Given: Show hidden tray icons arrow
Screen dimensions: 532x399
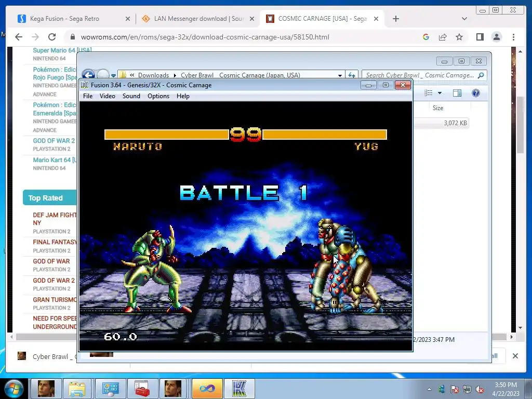Looking at the screenshot, I should tap(430, 389).
